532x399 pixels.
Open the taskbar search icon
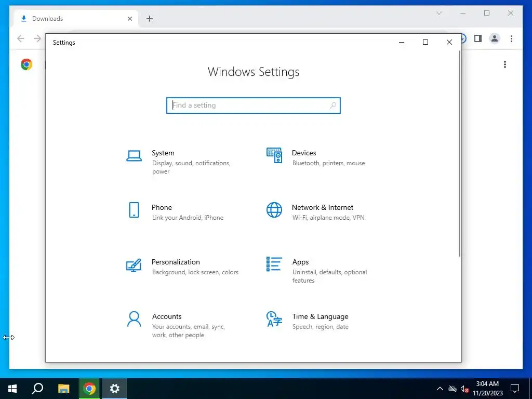37,389
